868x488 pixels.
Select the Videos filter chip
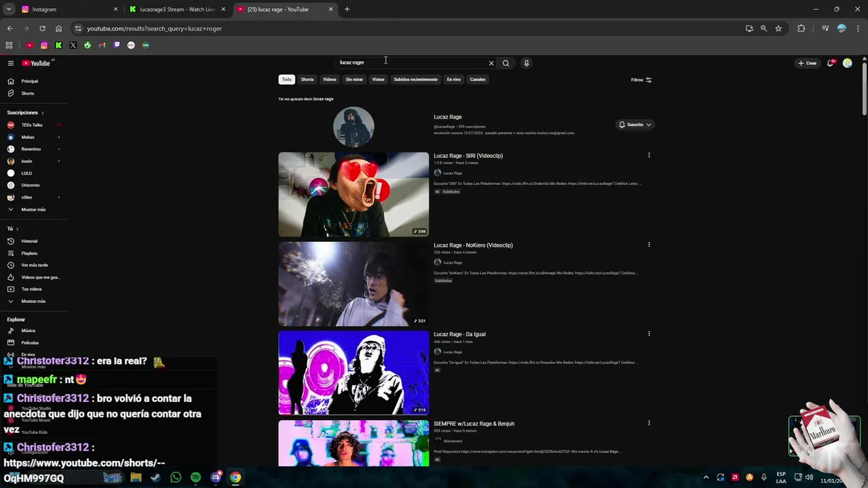click(x=330, y=79)
